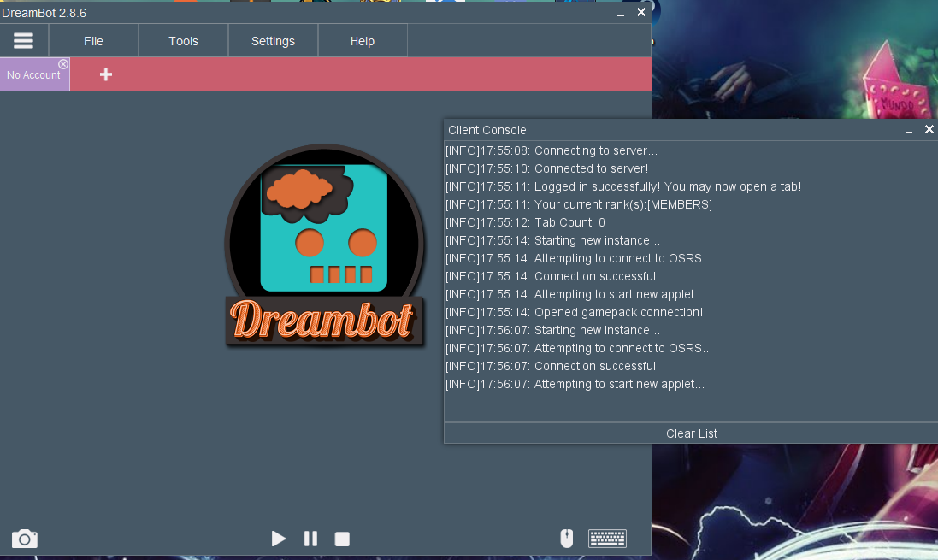Click the Dreambot robot logo
The width and height of the screenshot is (938, 560).
[x=324, y=245]
